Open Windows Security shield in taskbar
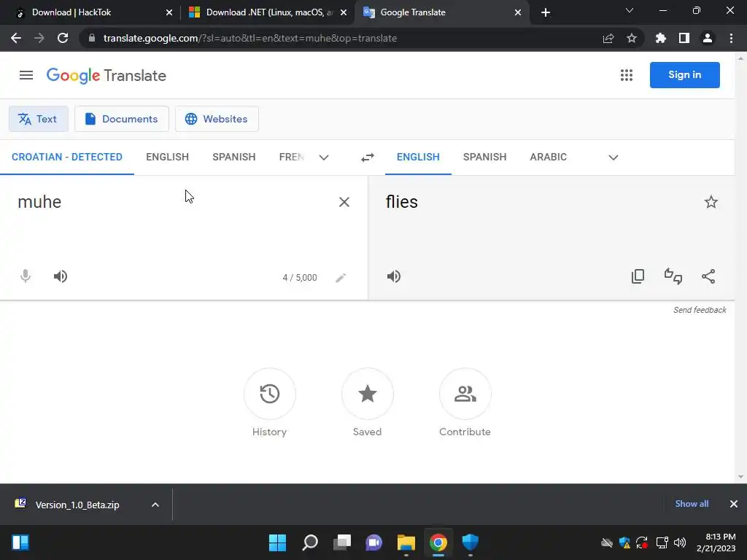747x560 pixels. coord(471,542)
